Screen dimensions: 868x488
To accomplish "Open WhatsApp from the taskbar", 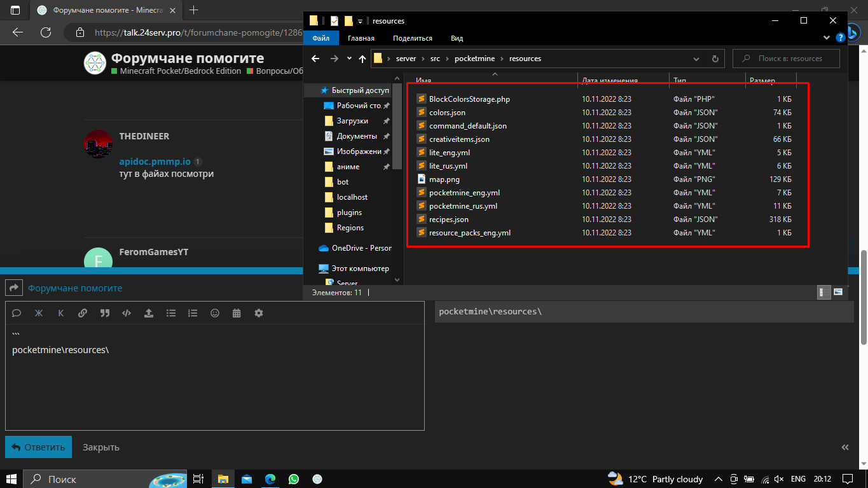I will [293, 479].
